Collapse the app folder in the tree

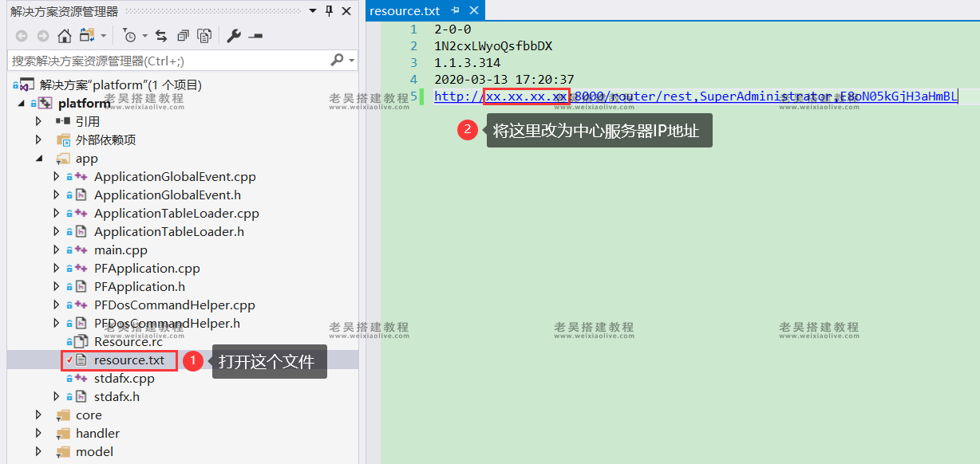click(38, 159)
